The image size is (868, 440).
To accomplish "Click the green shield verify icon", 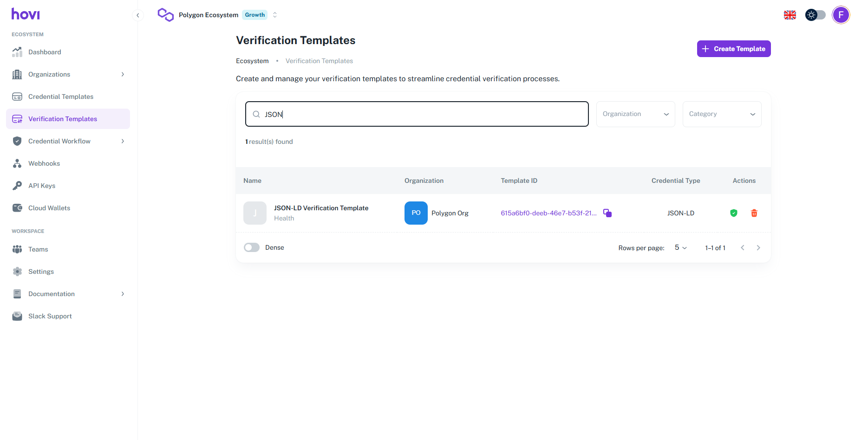I will [734, 213].
